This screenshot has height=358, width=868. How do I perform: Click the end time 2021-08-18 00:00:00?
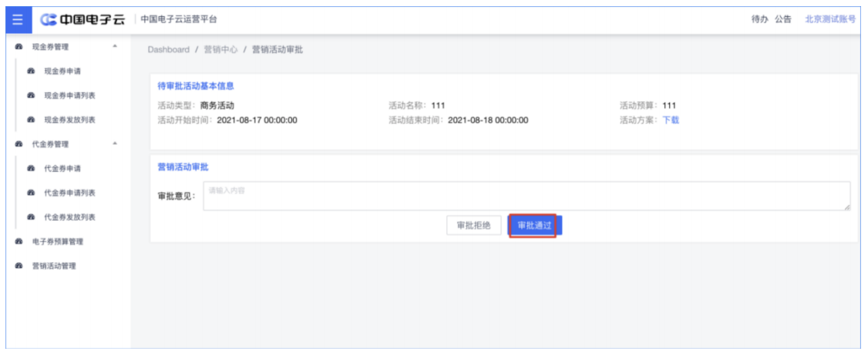point(488,120)
